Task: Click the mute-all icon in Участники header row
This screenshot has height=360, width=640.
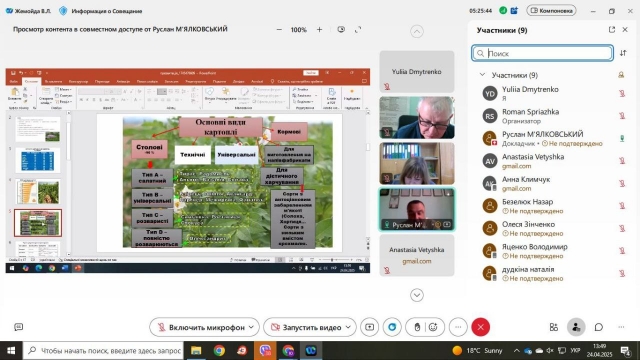Action: click(x=621, y=75)
